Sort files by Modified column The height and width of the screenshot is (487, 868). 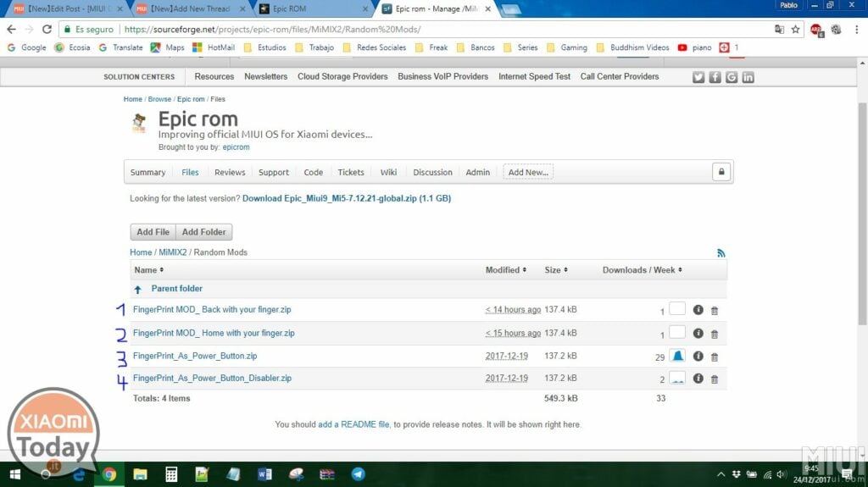pyautogui.click(x=506, y=270)
